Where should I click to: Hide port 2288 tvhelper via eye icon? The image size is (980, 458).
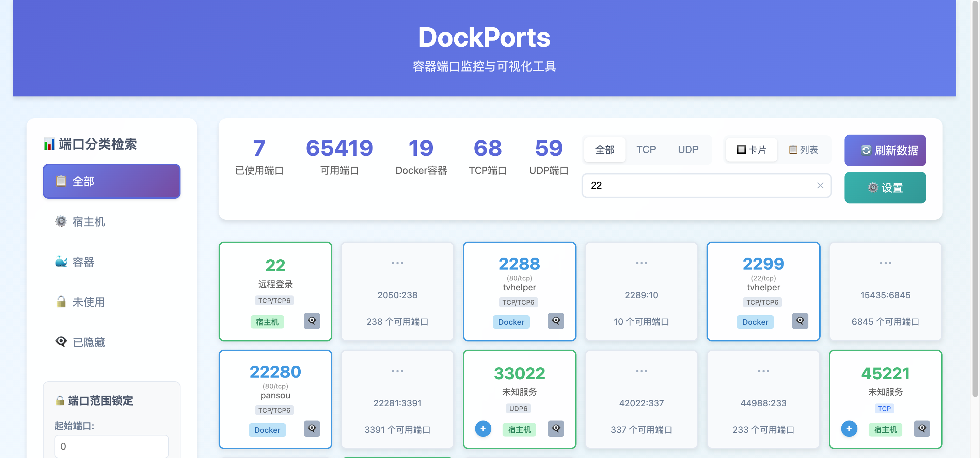click(x=556, y=321)
